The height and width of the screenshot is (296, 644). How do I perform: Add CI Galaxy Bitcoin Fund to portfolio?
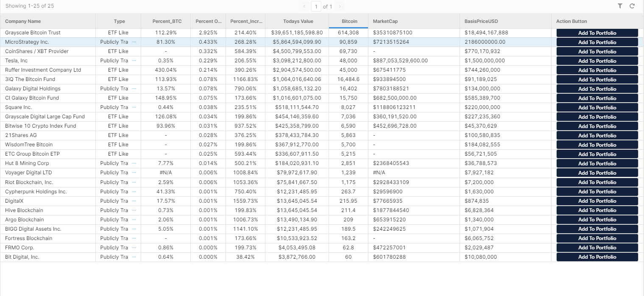coord(597,98)
